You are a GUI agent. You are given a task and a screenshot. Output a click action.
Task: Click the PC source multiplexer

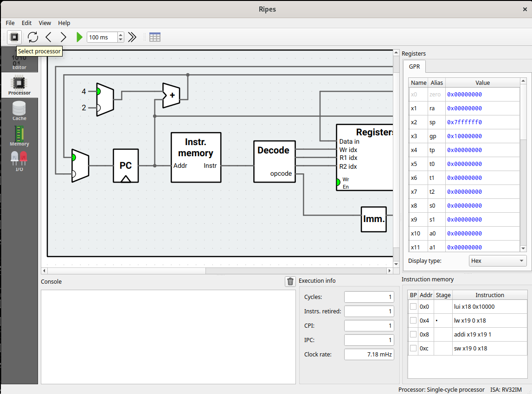80,165
